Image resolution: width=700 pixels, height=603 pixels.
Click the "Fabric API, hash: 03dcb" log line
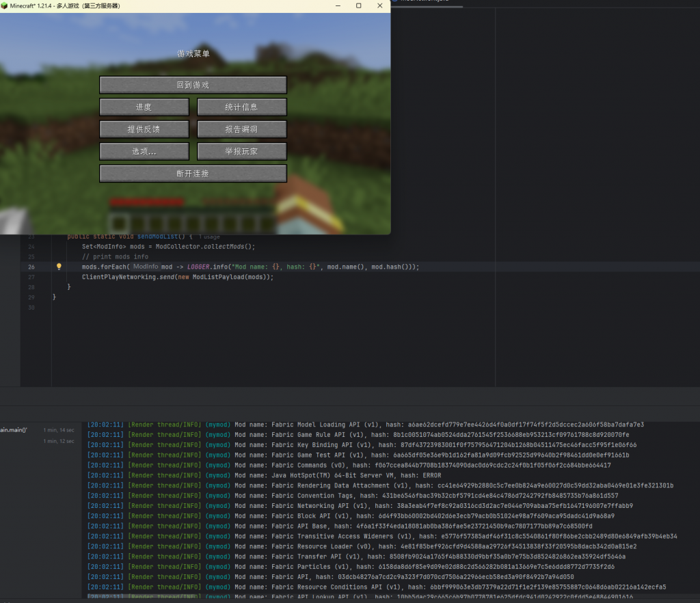(330, 577)
